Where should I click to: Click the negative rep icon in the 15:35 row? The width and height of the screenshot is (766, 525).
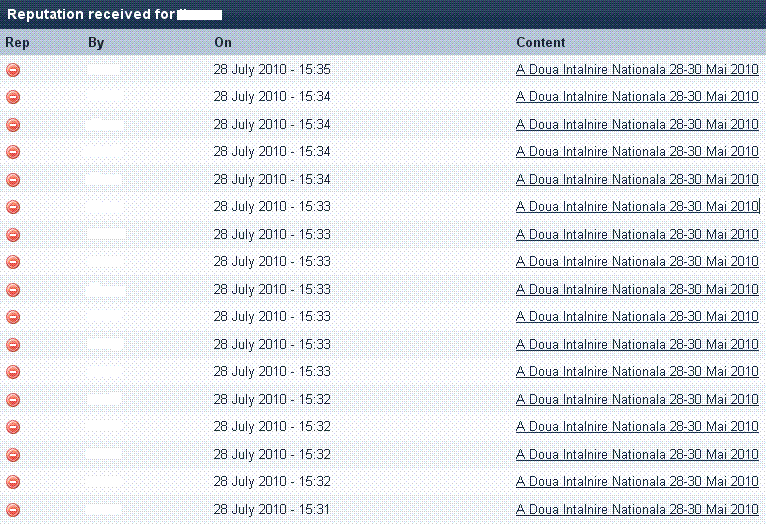tap(13, 70)
